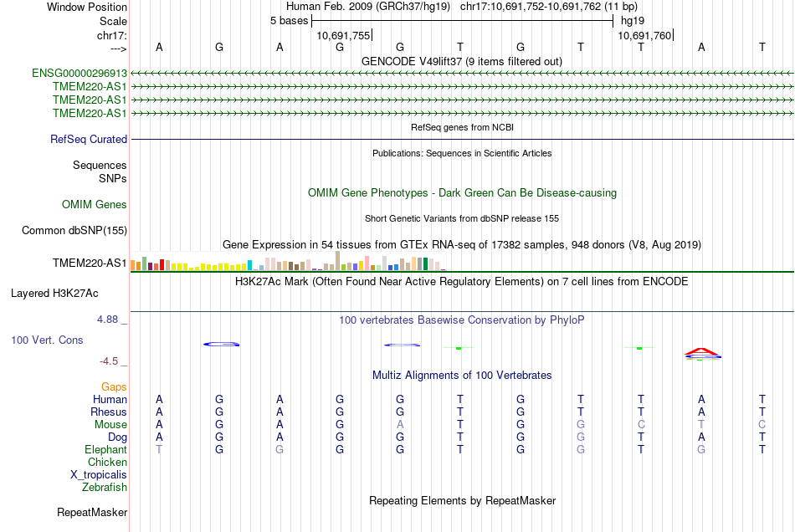Click the Scale label

pyautogui.click(x=113, y=21)
